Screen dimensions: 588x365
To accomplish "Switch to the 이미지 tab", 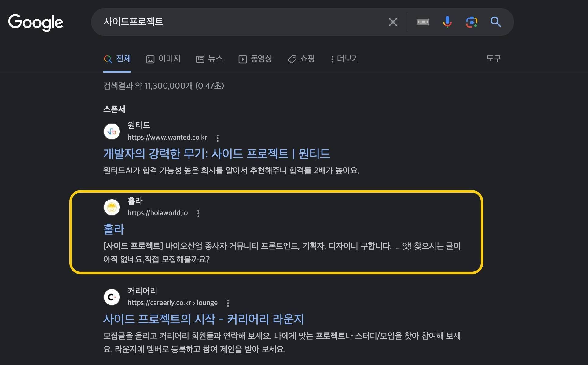I will click(x=164, y=59).
